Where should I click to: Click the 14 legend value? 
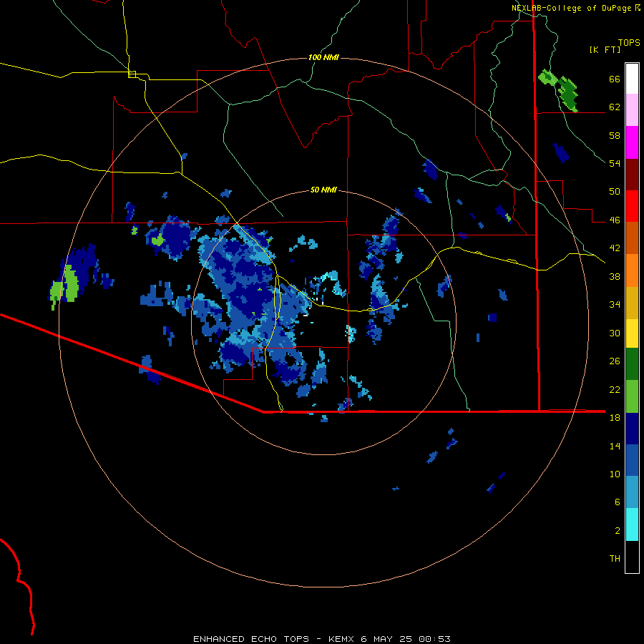point(615,446)
